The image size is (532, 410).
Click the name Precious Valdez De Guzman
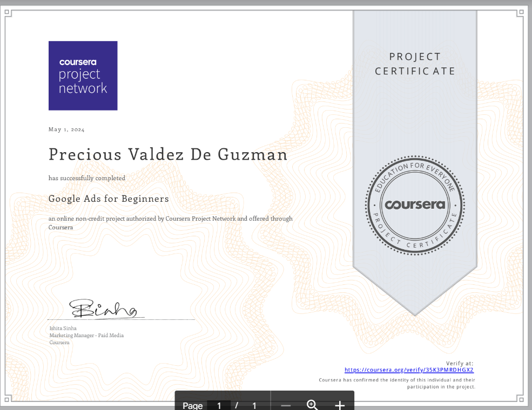click(x=168, y=154)
